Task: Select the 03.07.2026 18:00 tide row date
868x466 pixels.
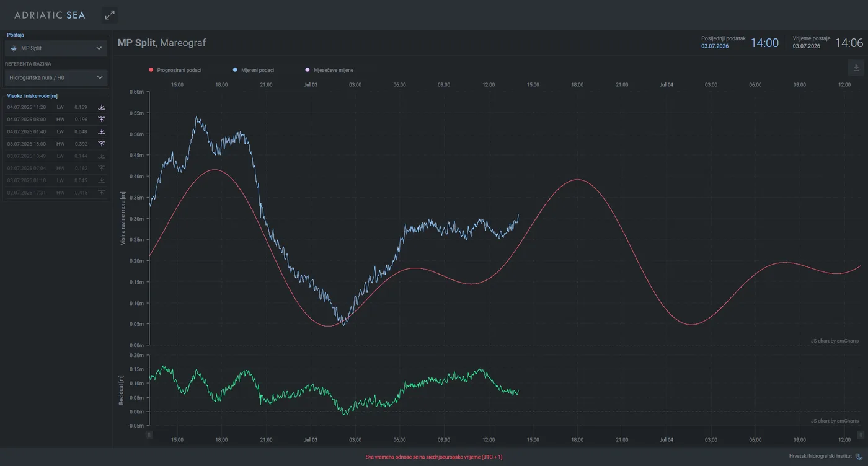Action: click(x=27, y=144)
